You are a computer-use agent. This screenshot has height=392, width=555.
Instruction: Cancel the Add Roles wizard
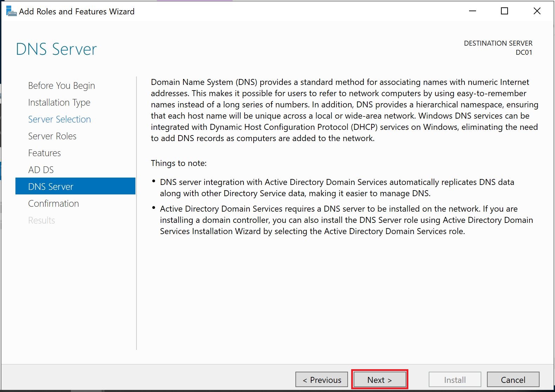tap(513, 379)
